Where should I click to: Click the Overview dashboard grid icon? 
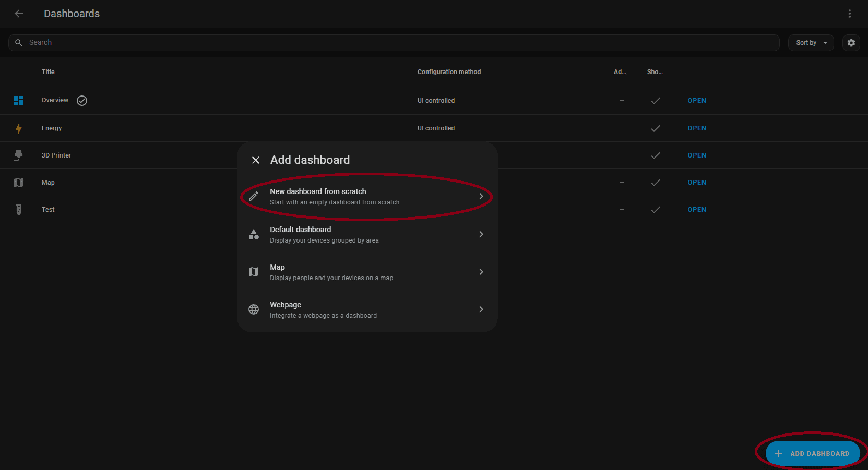(19, 101)
